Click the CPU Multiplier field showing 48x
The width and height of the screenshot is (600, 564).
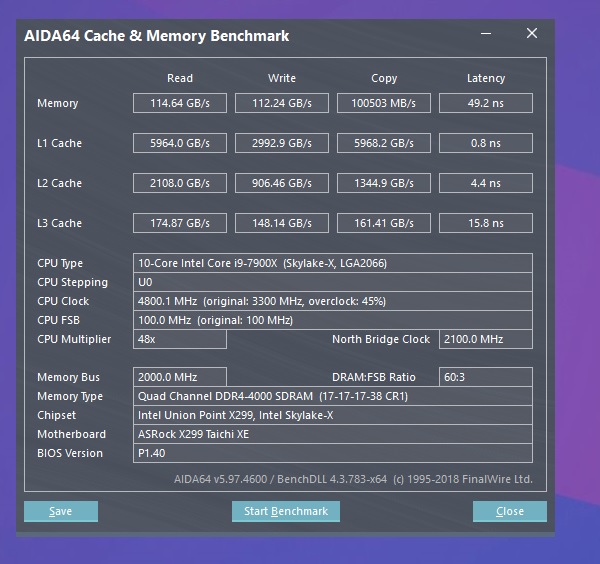(x=180, y=339)
